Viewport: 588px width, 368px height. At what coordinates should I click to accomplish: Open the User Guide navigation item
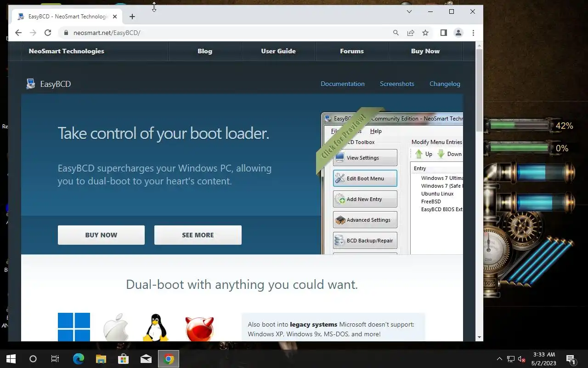pos(278,51)
